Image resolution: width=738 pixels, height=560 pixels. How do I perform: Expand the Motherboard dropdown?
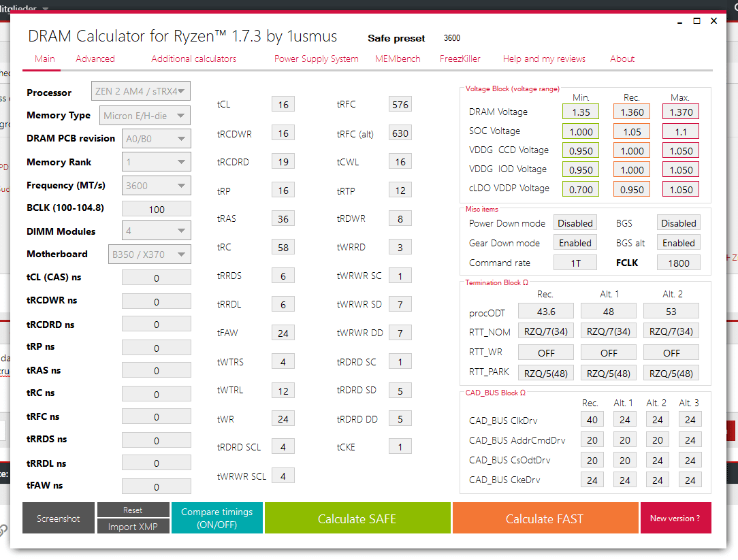point(150,254)
